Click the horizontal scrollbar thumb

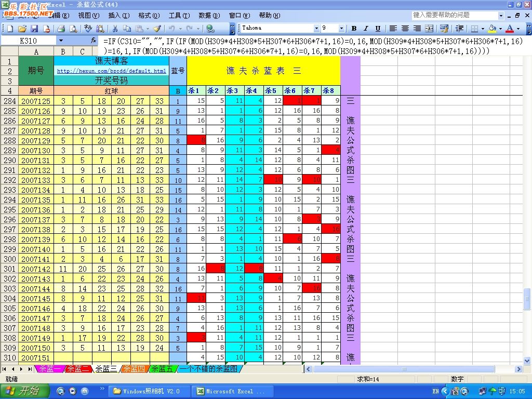(x=404, y=369)
